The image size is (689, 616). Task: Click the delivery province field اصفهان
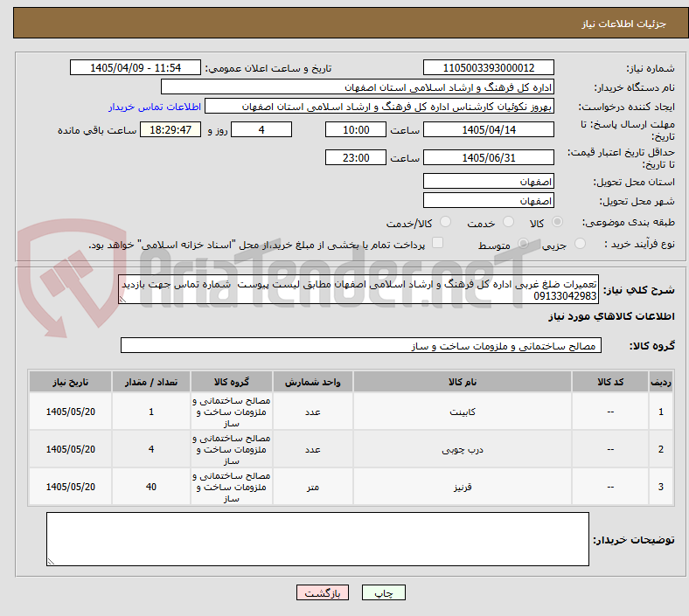point(488,181)
